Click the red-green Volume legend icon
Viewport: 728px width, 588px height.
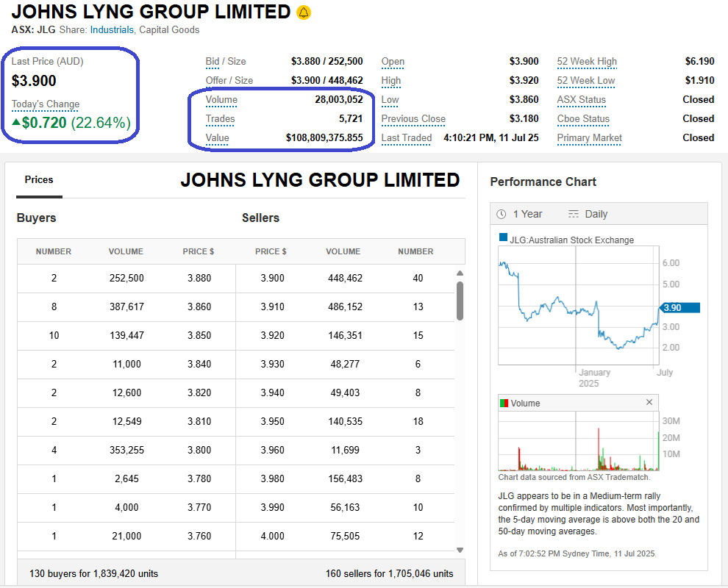point(504,403)
